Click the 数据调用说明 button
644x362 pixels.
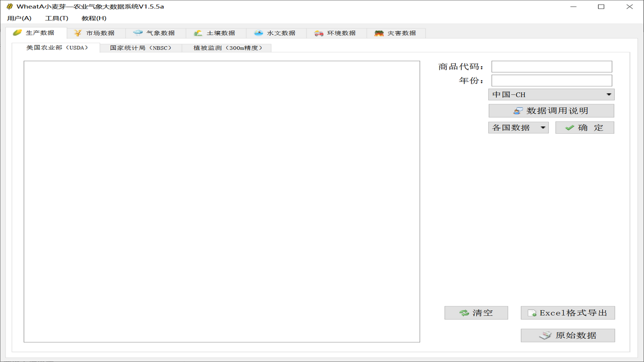pos(551,111)
